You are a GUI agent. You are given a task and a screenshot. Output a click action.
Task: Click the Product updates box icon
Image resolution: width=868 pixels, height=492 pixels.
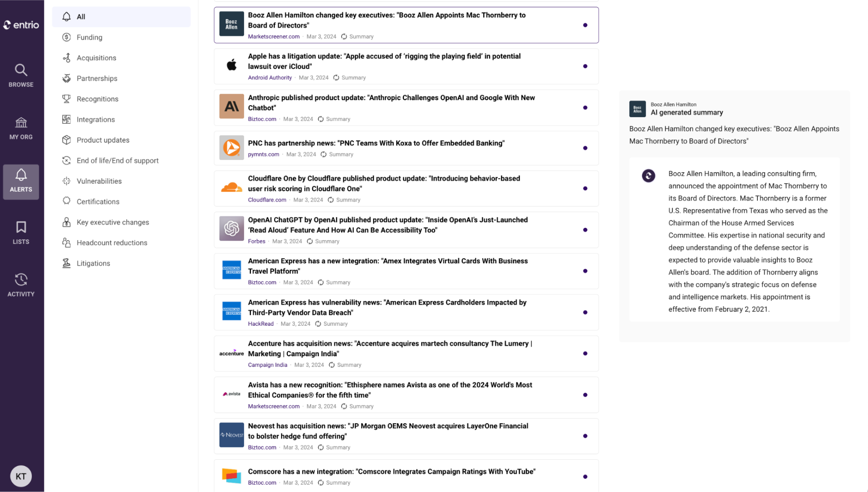(x=66, y=140)
